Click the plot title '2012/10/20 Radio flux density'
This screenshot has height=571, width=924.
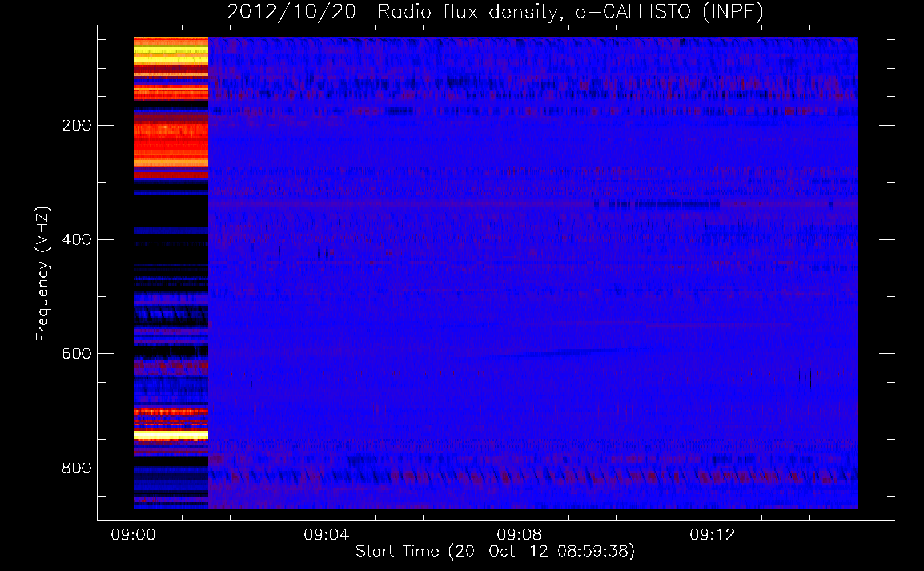(495, 12)
